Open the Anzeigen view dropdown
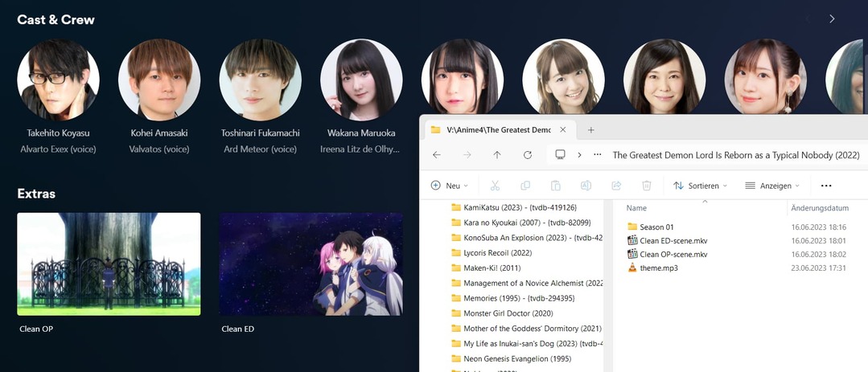Viewport: 868px width, 372px height. [772, 186]
